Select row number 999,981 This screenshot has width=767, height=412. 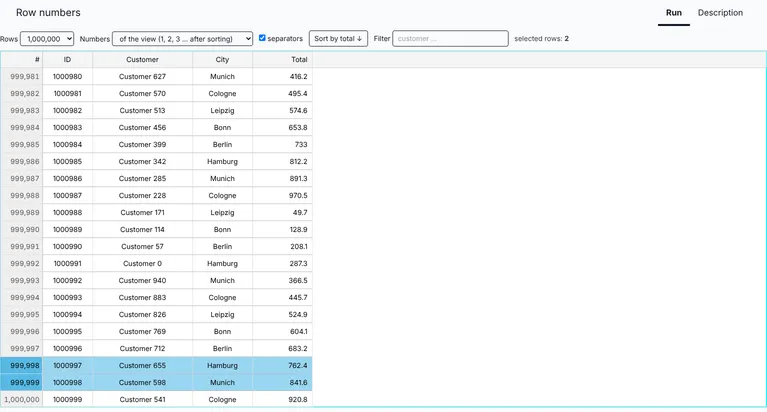click(x=22, y=77)
